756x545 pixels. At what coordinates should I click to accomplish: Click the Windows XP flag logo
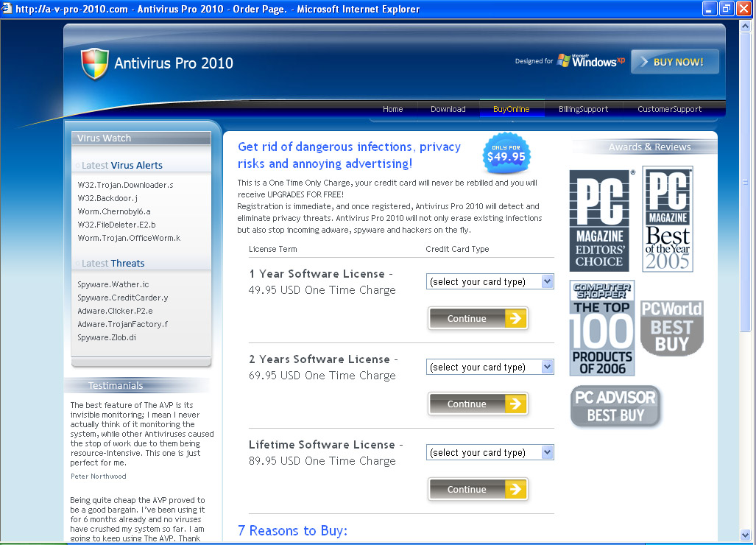(x=564, y=61)
